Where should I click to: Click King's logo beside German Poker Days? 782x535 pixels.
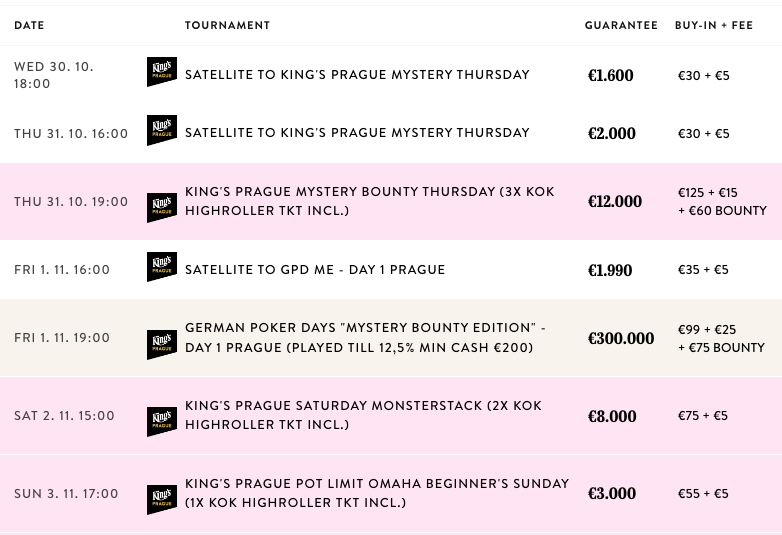162,345
